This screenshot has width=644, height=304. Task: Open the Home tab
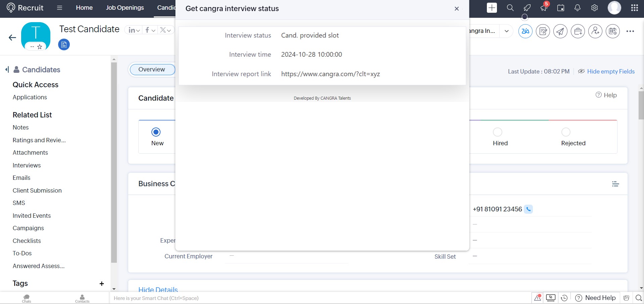coord(84,8)
